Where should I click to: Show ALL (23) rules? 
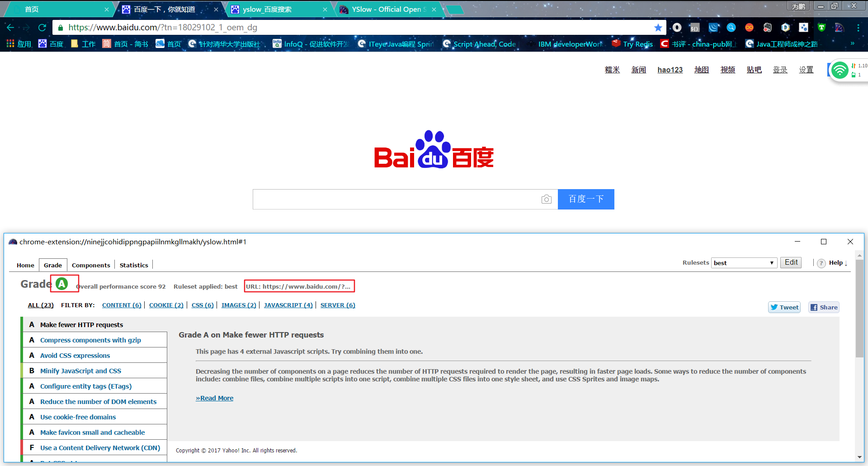[41, 305]
